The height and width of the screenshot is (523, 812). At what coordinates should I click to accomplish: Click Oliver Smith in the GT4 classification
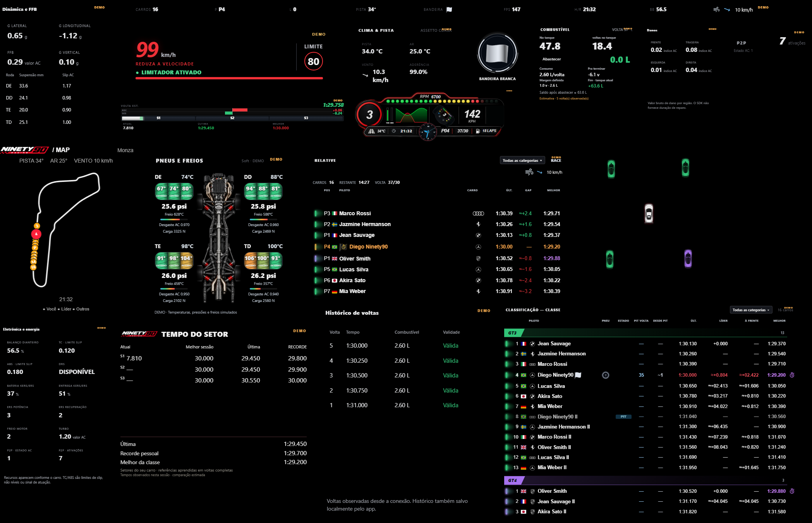coord(552,491)
